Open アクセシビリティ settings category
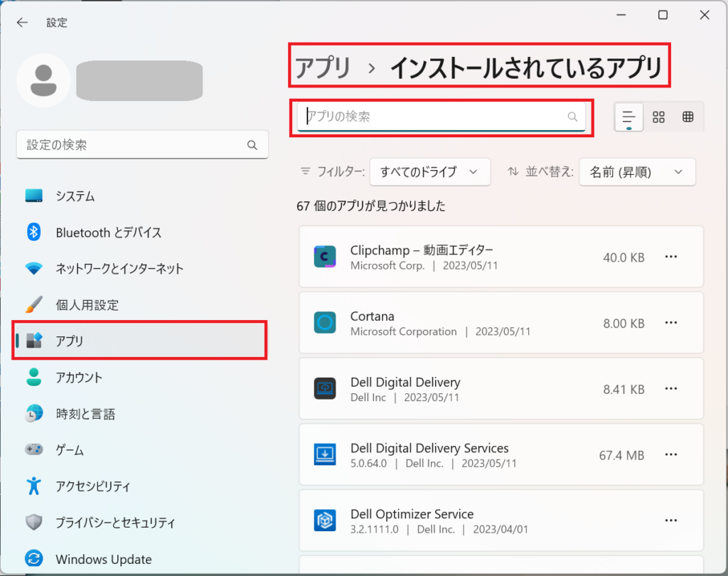This screenshot has height=576, width=728. coord(141,486)
